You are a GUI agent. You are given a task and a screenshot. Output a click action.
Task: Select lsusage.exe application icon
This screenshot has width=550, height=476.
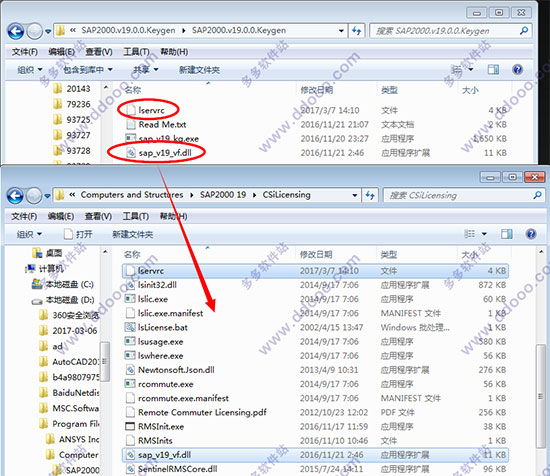130,341
